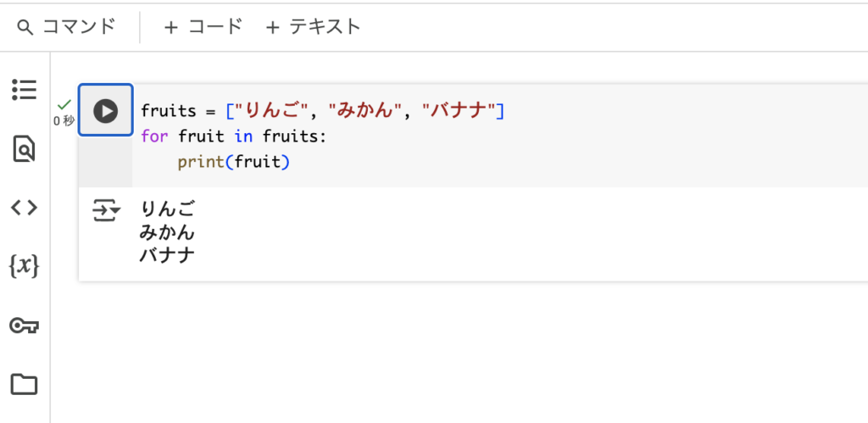
Task: Click the バナナ line in the output
Action: [x=167, y=256]
